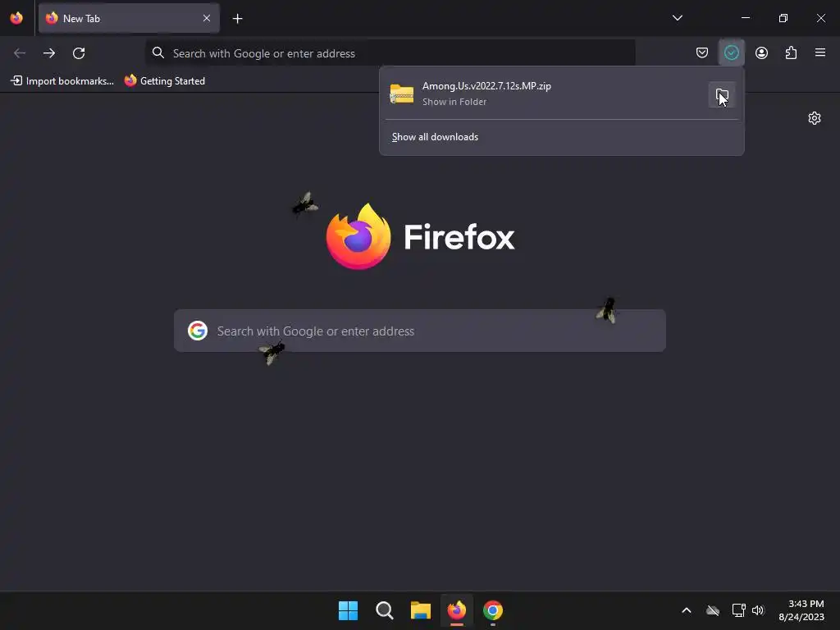The height and width of the screenshot is (630, 840).
Task: Restore down the Firefox window
Action: point(783,18)
